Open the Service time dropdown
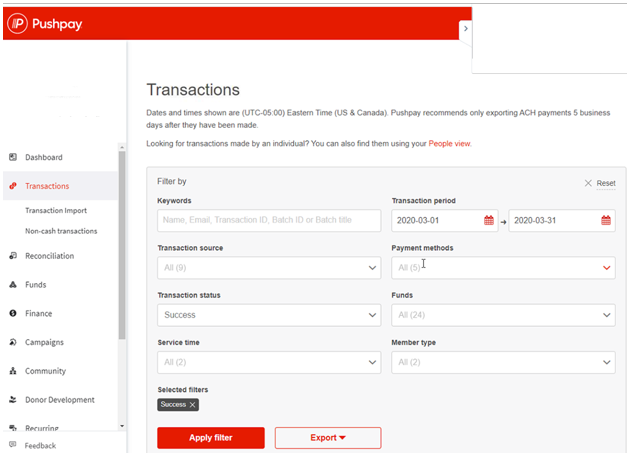Screen dimensions: 633x461 point(269,362)
